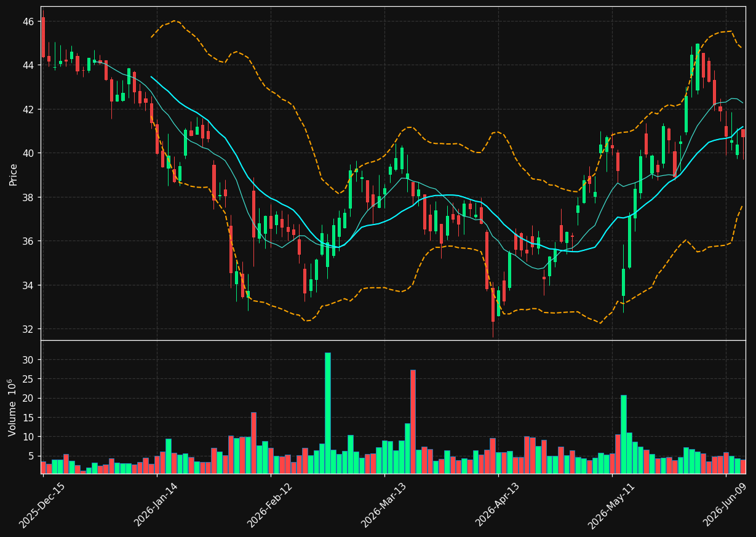This screenshot has width=756, height=537.
Task: Click the green volume bar reaching about 20 million
Action: (x=624, y=434)
